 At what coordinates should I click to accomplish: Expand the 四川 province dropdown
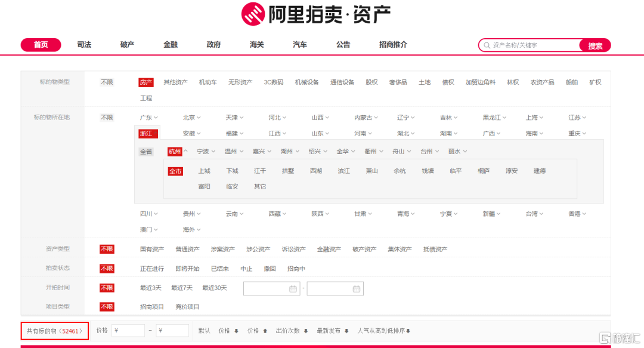pos(148,214)
